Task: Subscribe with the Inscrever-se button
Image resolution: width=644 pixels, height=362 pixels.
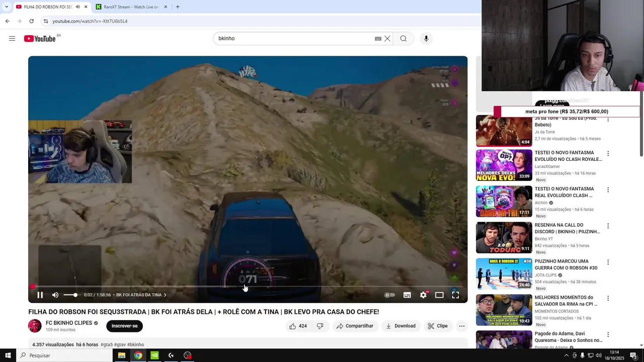Action: pyautogui.click(x=124, y=326)
